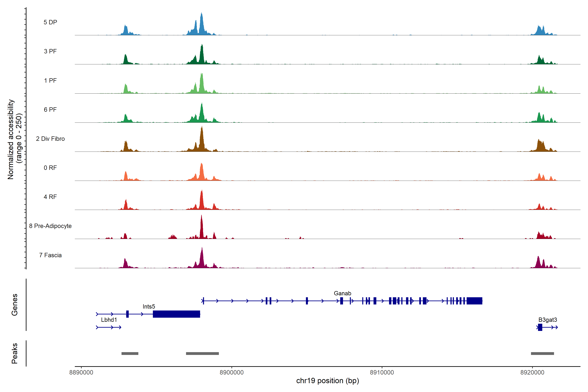Click the Lbhd1 gene label
The image size is (588, 392).
(109, 320)
